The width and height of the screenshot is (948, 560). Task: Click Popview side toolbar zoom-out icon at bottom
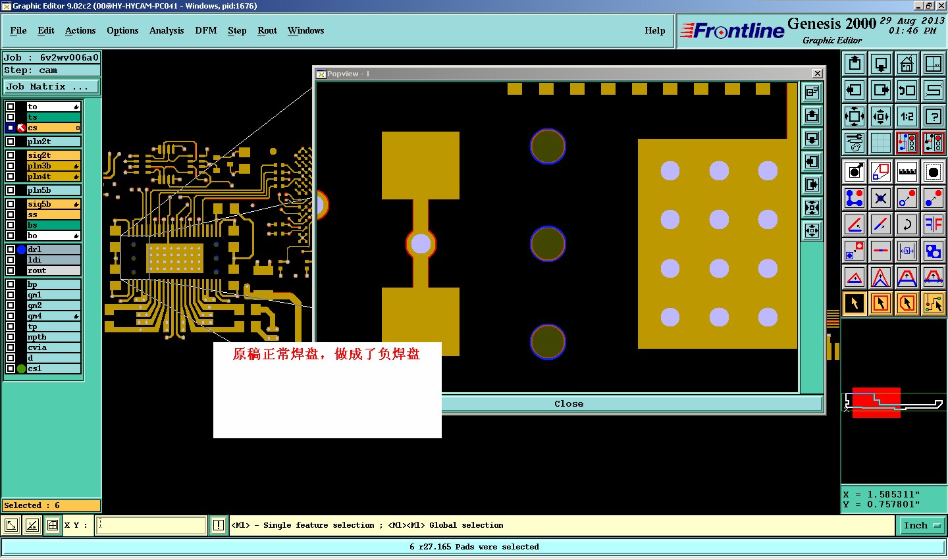(x=812, y=231)
